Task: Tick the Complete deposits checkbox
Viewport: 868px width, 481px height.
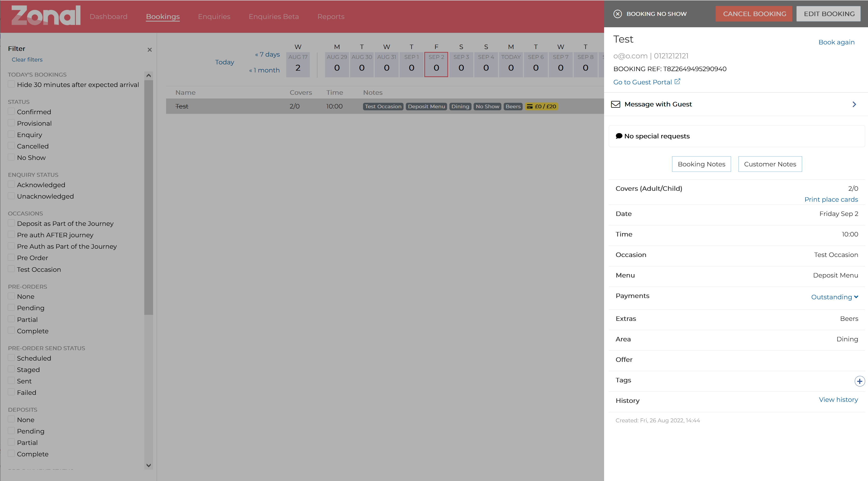Action: pyautogui.click(x=11, y=453)
